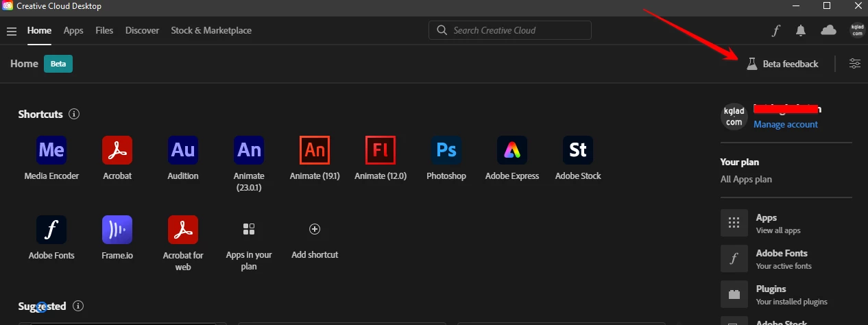Click the profile picture beside Manage account
This screenshot has height=325, width=868.
734,117
